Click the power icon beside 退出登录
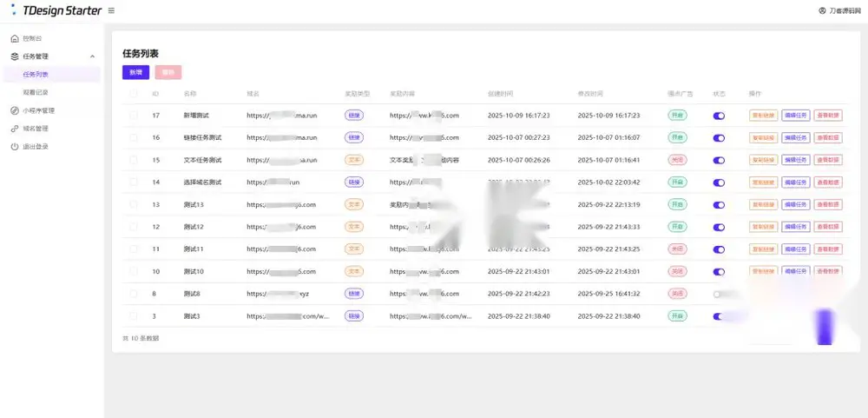The width and height of the screenshot is (868, 418). [15, 146]
